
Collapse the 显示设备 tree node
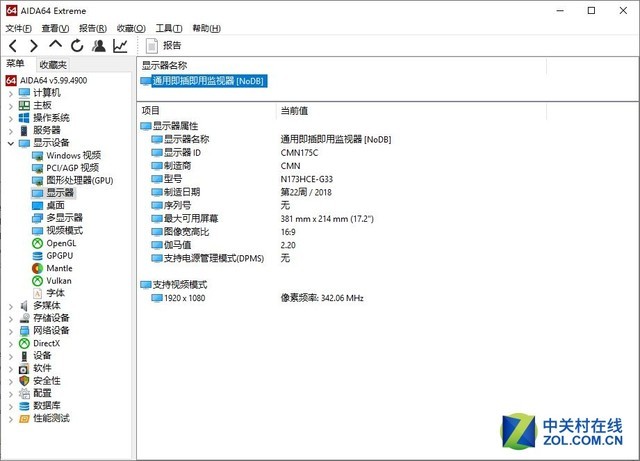pyautogui.click(x=11, y=143)
